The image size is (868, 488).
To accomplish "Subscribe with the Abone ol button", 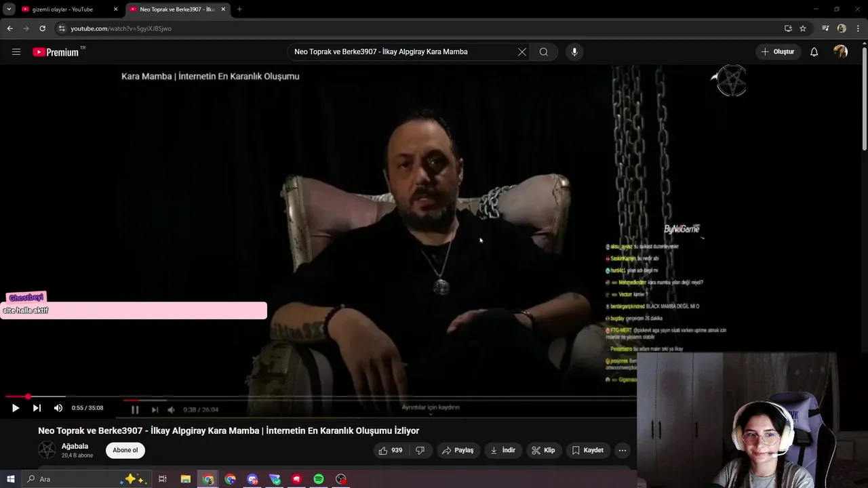I will pos(125,450).
